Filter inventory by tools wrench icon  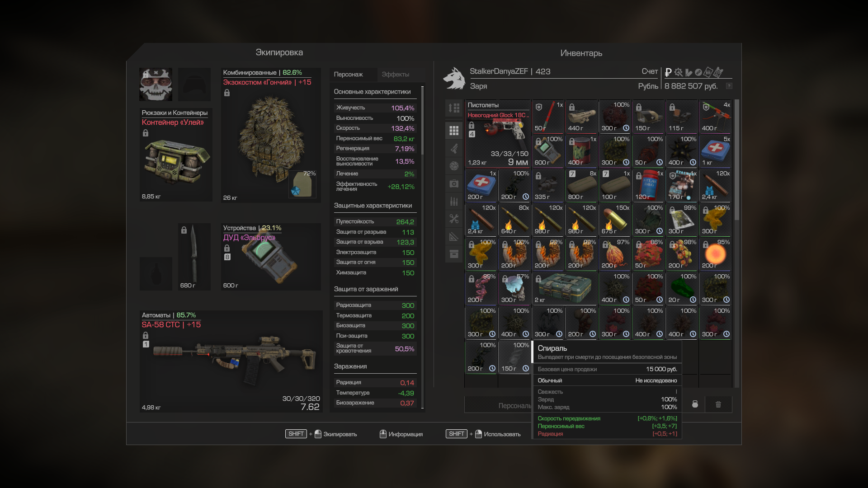454,219
